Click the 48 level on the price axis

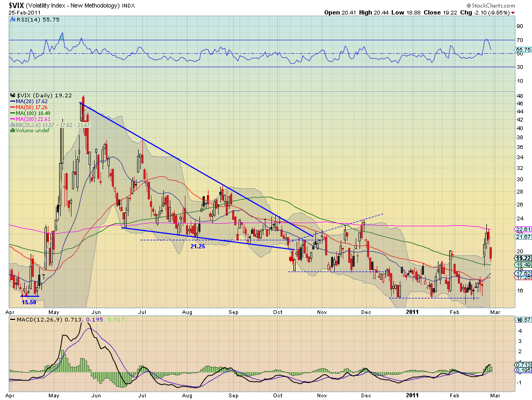tap(520, 95)
